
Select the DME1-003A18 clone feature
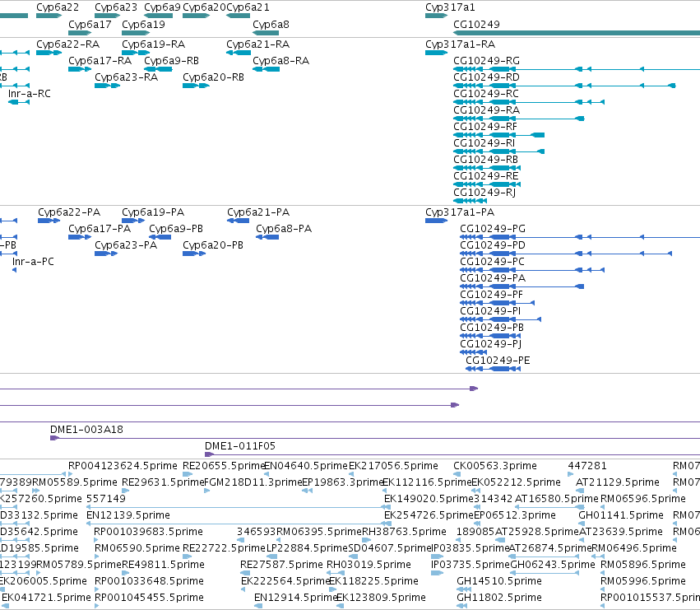375,438
